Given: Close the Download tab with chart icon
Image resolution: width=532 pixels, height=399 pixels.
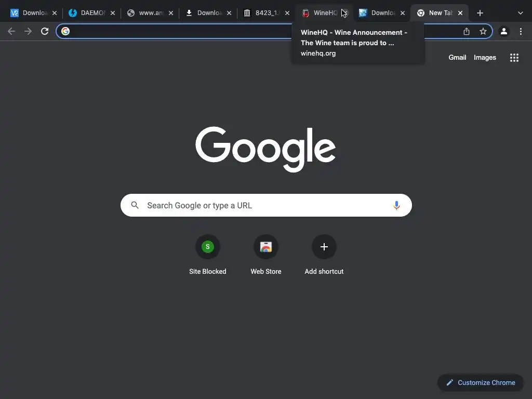Looking at the screenshot, I should tap(403, 13).
